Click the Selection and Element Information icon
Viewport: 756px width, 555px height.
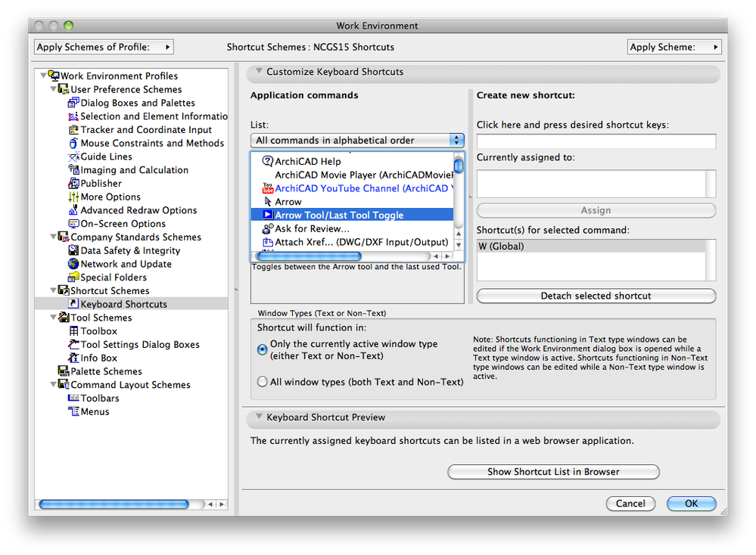coord(73,116)
